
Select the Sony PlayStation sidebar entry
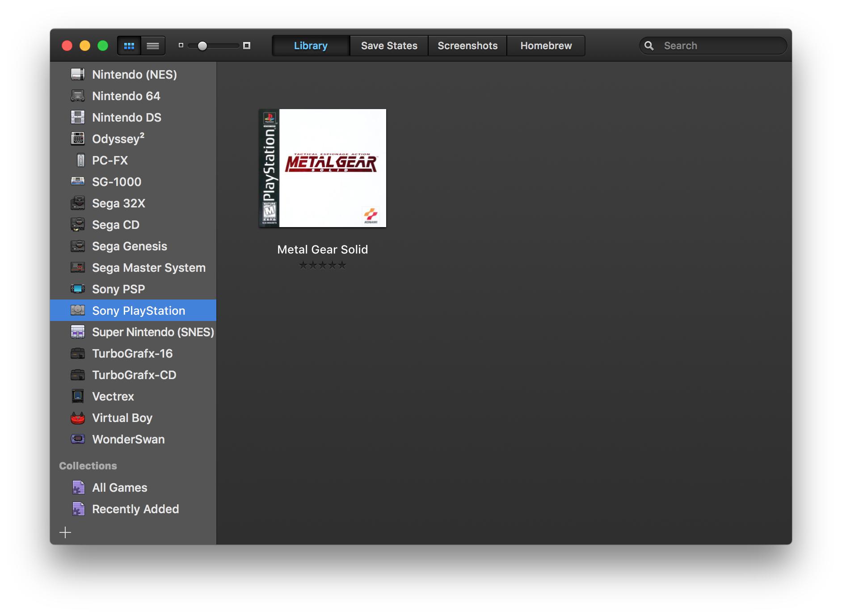[x=139, y=310]
